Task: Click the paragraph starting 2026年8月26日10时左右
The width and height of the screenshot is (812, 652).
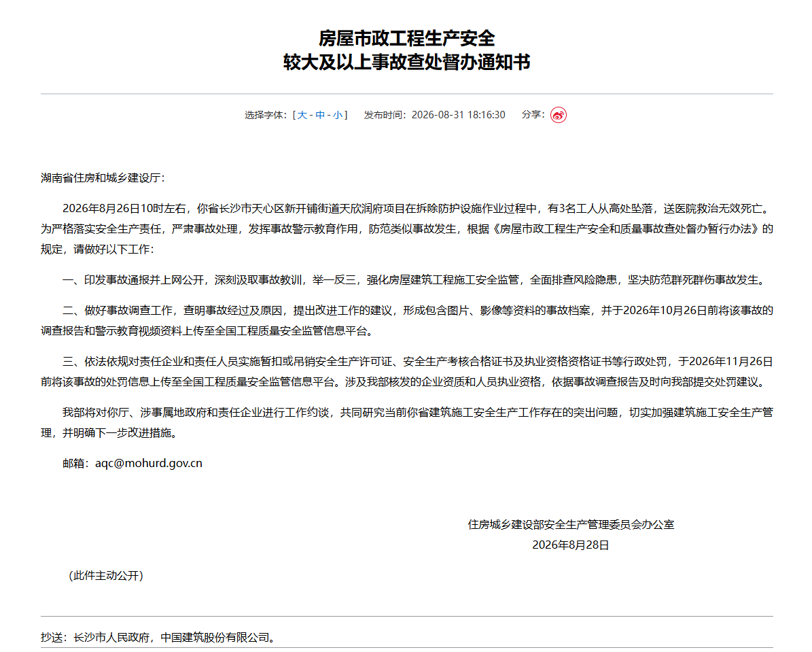Action: 407,229
